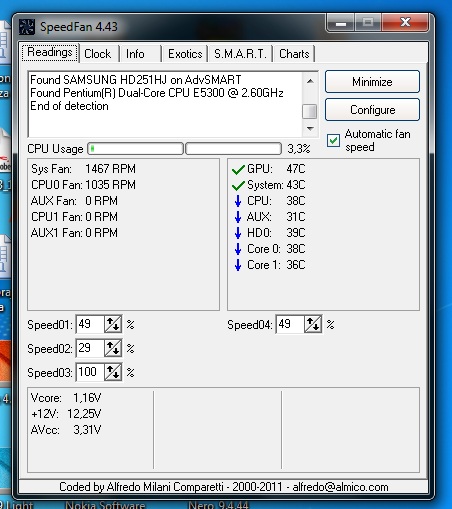
Task: Click the '+12V: 12,25V' voltage reading
Action: pyautogui.click(x=66, y=414)
